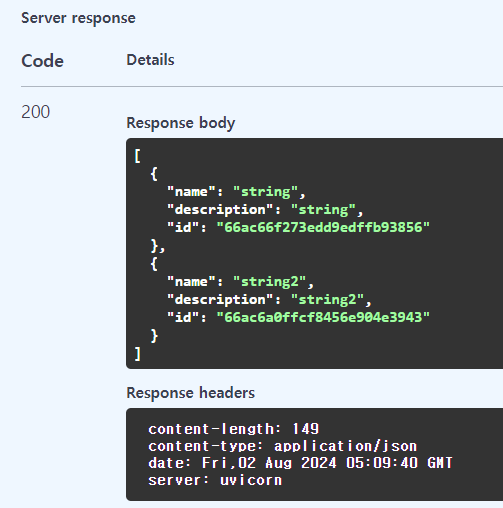Click the opening square bracket in response body
This screenshot has height=508, width=503.
[x=137, y=156]
